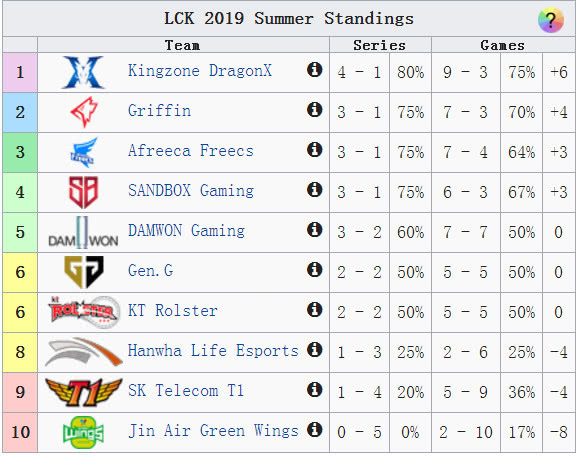The width and height of the screenshot is (580, 456).
Task: Open the Griffin team link
Action: [159, 111]
